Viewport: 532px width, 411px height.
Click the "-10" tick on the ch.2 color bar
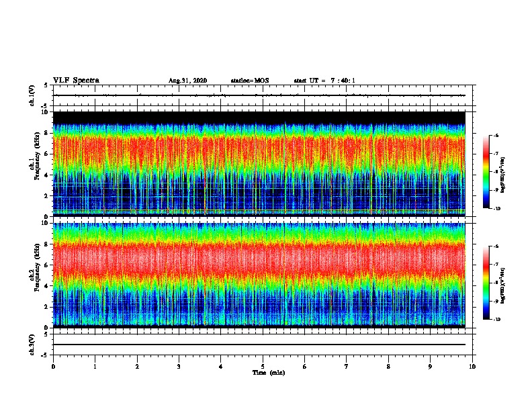[496, 320]
